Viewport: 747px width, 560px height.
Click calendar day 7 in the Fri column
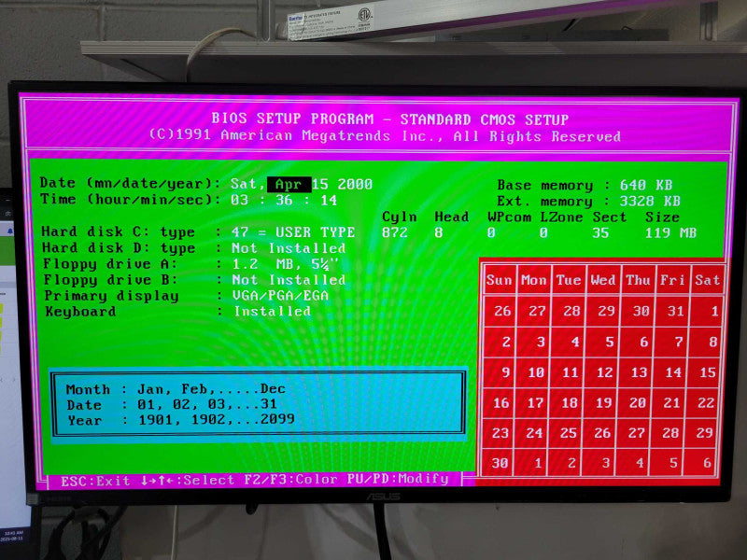point(679,342)
